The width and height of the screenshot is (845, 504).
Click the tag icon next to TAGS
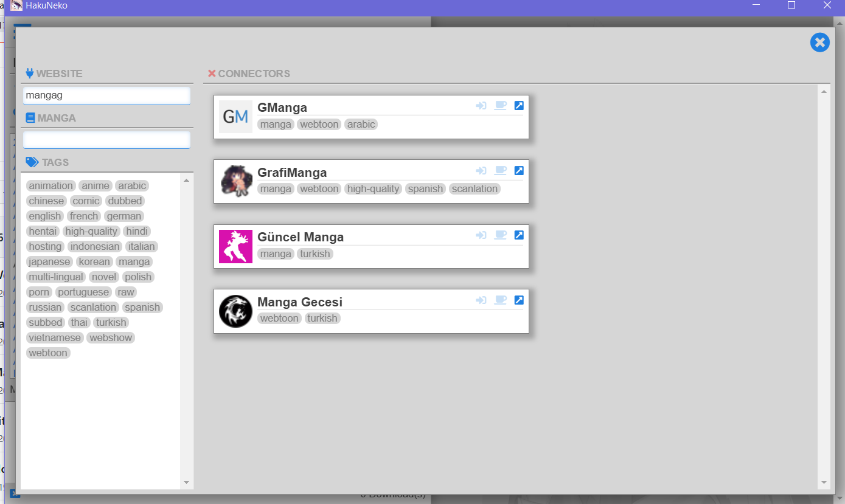tap(30, 161)
